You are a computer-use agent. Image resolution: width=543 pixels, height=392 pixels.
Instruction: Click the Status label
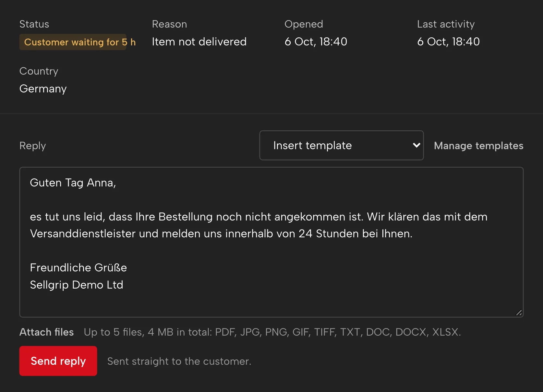pos(34,24)
